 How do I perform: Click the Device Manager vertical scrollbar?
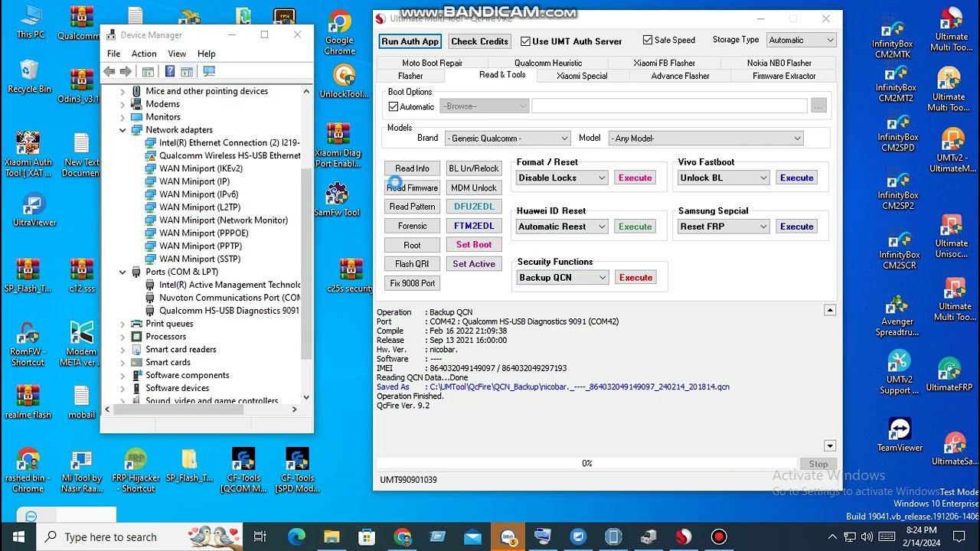point(306,244)
